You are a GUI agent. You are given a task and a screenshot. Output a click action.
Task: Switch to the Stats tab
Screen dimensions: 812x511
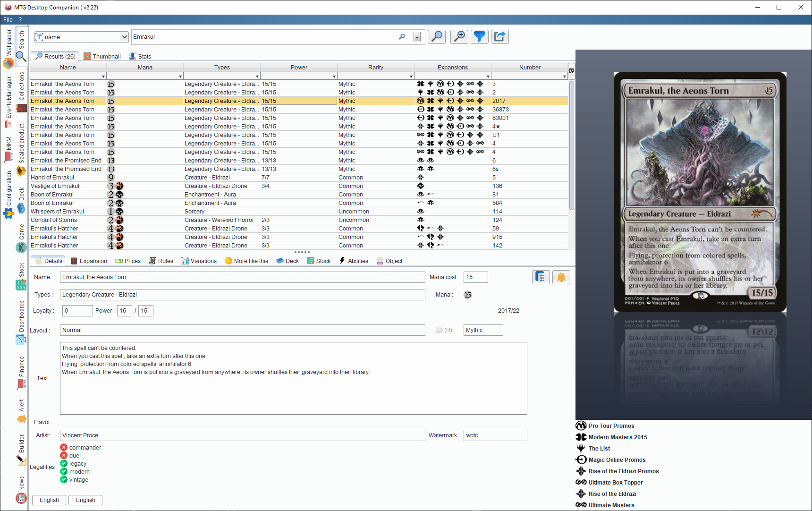(x=140, y=56)
